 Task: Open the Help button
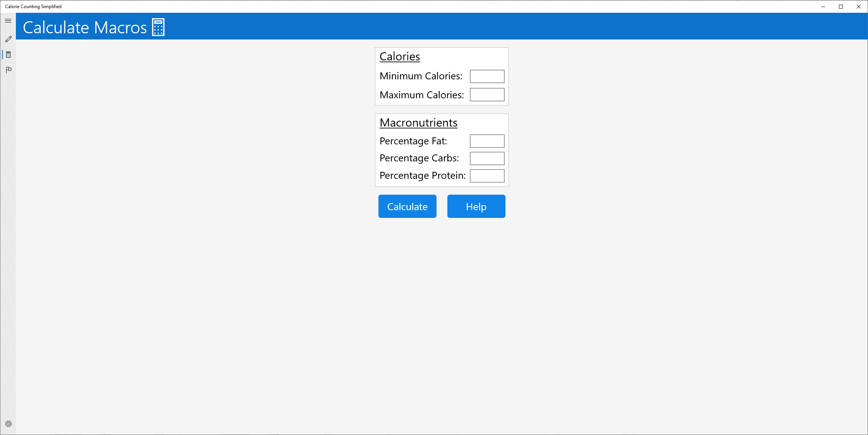[x=476, y=206]
